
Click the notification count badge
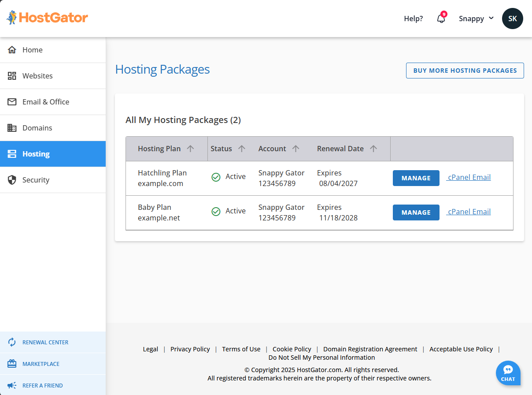(445, 14)
